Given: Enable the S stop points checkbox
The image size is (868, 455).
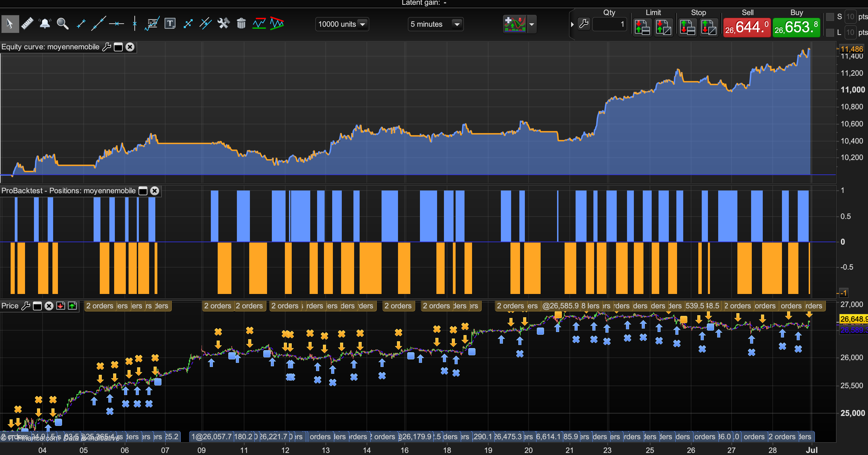Looking at the screenshot, I should pos(830,17).
